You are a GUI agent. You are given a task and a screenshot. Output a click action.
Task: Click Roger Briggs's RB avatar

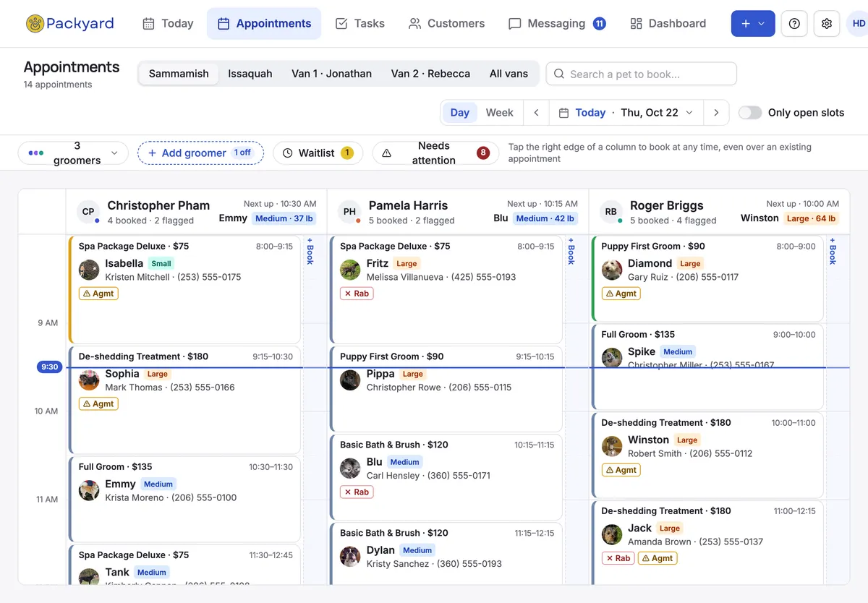click(x=611, y=212)
